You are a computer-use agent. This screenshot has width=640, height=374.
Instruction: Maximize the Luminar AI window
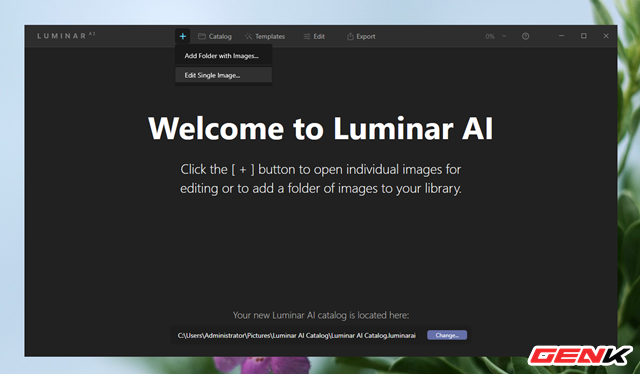(584, 36)
